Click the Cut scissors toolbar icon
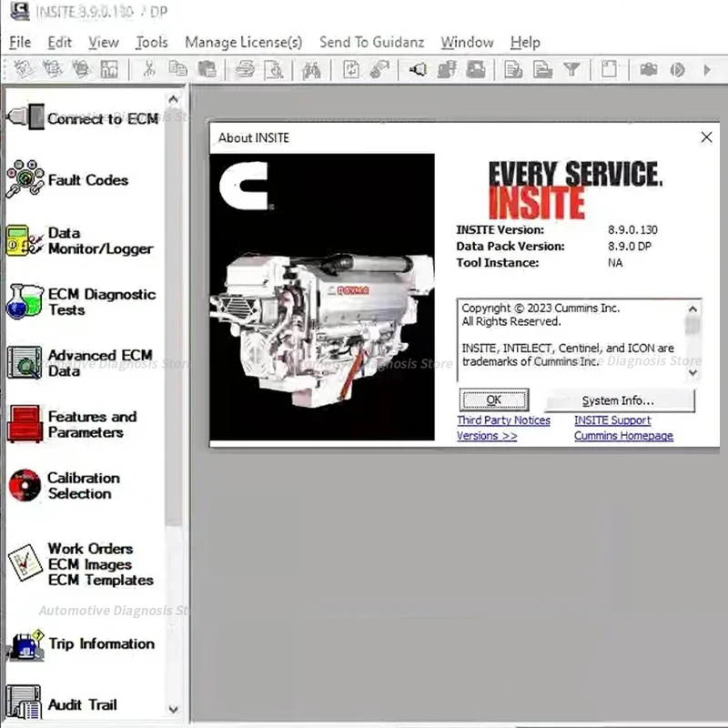This screenshot has height=728, width=728. (149, 70)
